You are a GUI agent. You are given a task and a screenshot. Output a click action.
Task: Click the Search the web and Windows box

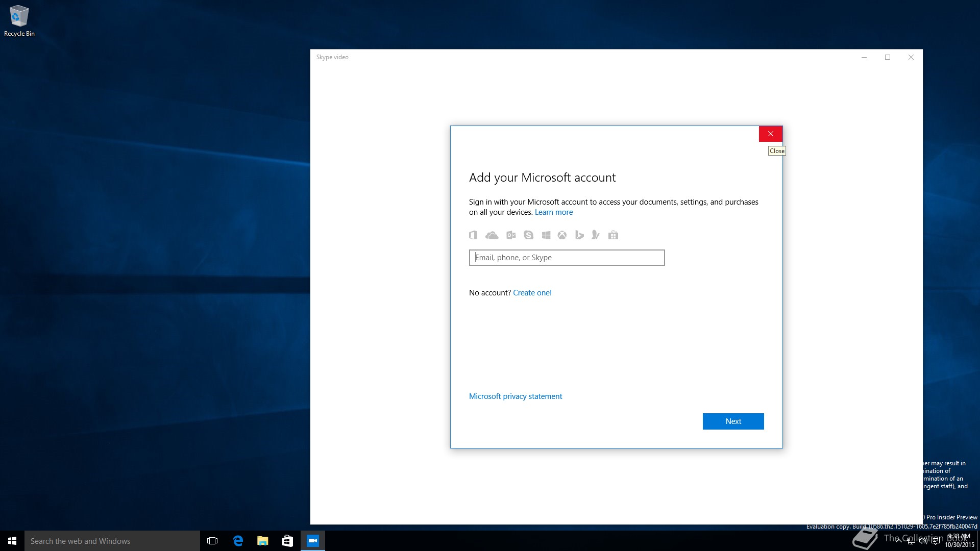(x=112, y=541)
